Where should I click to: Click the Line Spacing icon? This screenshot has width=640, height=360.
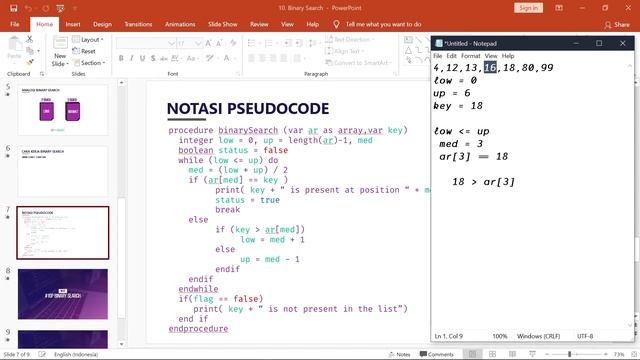click(313, 43)
